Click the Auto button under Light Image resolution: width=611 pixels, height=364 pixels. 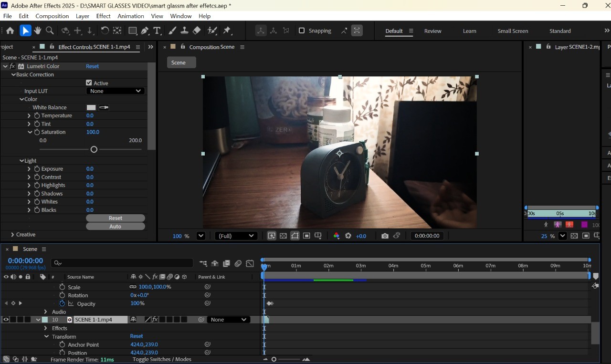(115, 226)
